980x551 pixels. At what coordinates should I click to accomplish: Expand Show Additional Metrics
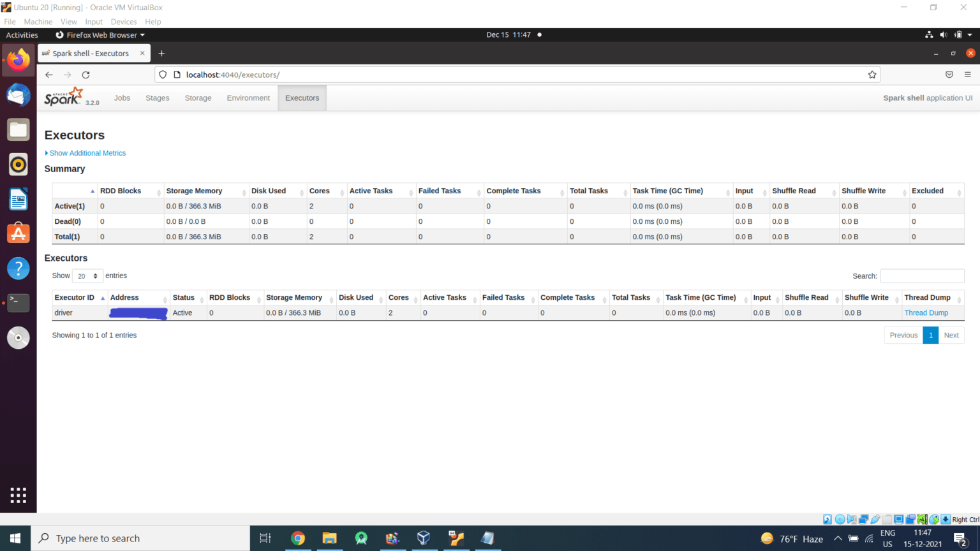(x=87, y=153)
